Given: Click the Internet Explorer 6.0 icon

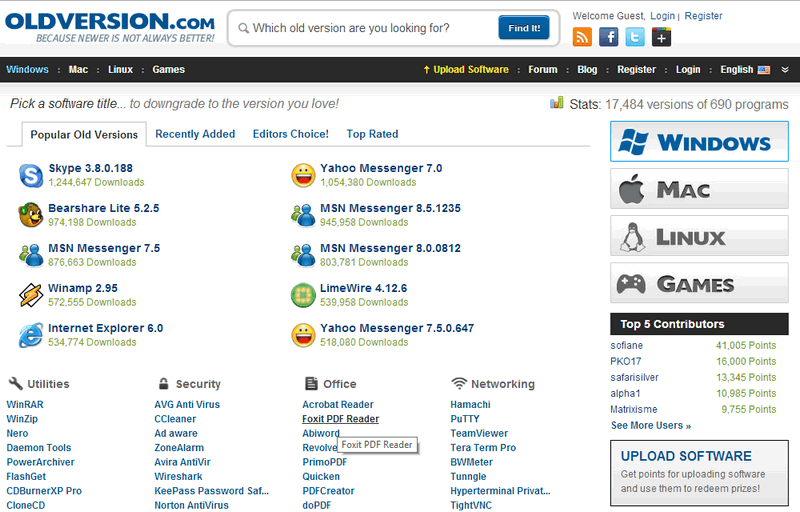Looking at the screenshot, I should (x=31, y=335).
